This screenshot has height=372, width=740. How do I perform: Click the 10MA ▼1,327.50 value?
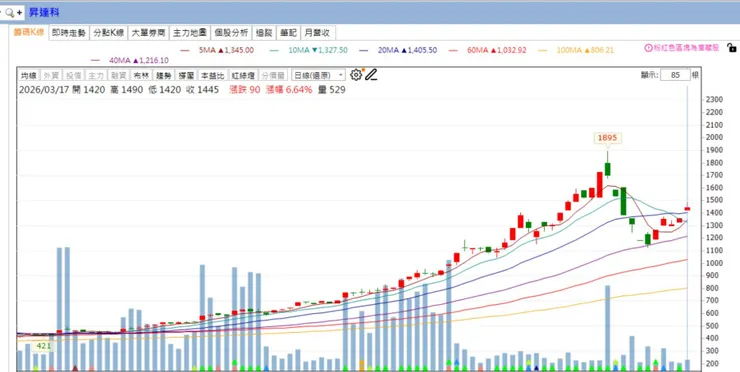318,50
